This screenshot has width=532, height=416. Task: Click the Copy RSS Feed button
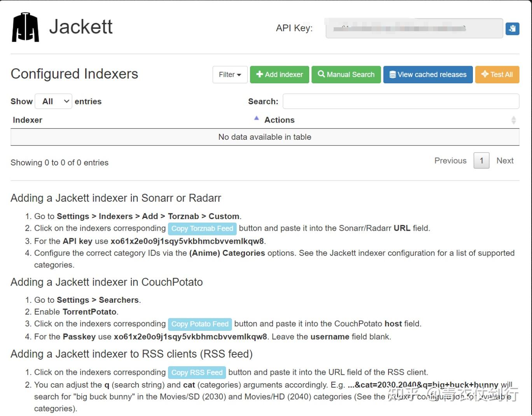(x=197, y=372)
